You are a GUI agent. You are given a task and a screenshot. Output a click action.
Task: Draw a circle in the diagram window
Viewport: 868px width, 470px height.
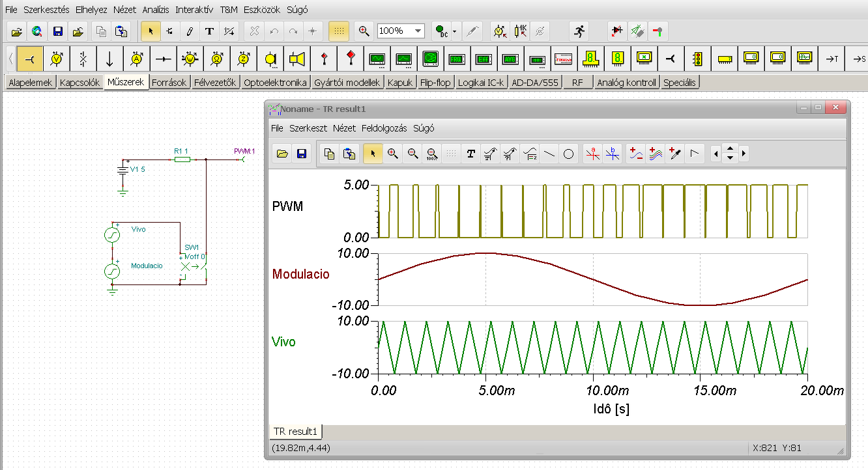click(568, 154)
